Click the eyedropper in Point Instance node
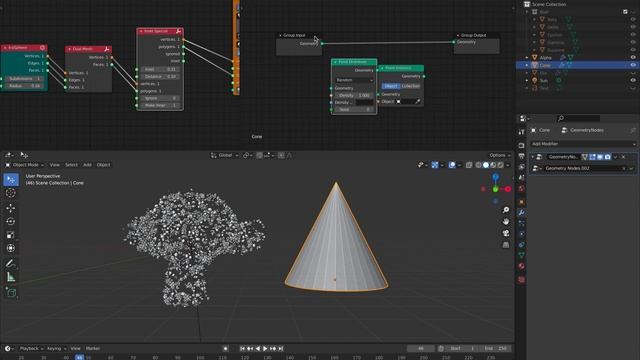The width and height of the screenshot is (640, 360). 418,102
